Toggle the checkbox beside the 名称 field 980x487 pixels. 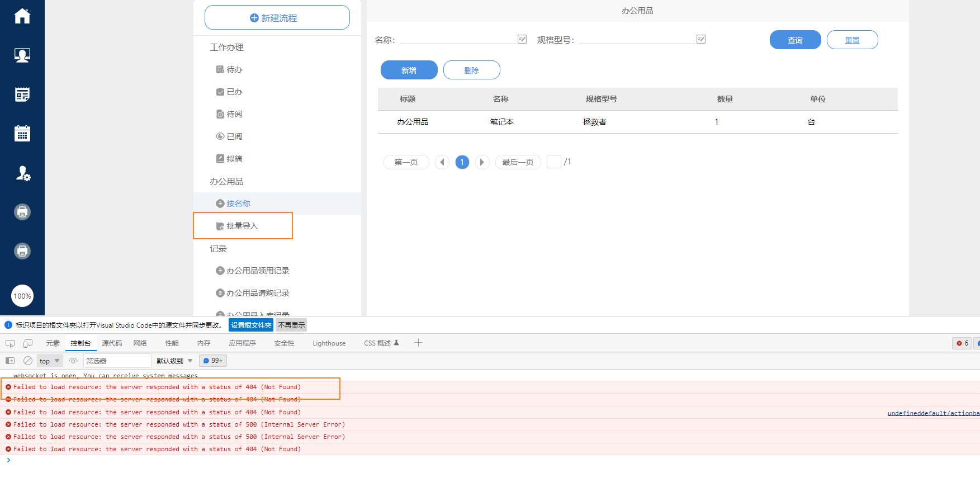(x=522, y=39)
